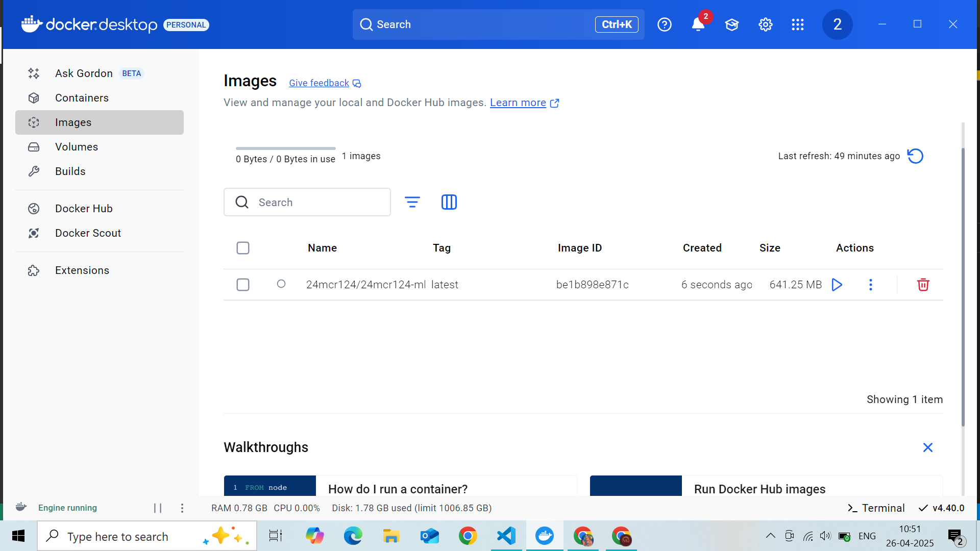Refresh the images list
The image size is (980, 551).
(x=915, y=156)
